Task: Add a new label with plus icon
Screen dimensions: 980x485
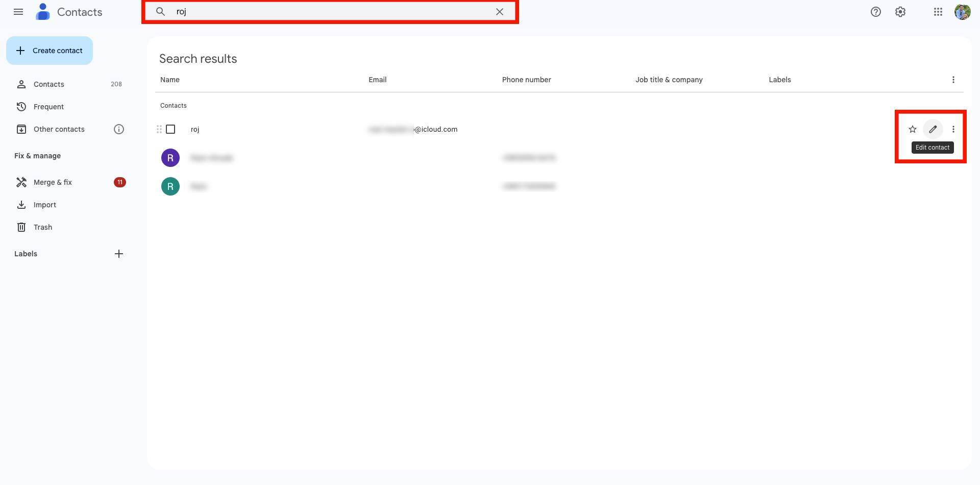Action: (x=119, y=254)
